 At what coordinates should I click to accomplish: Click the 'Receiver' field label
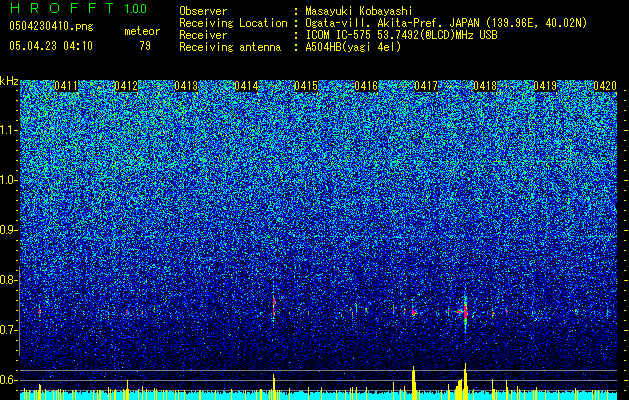click(x=203, y=35)
